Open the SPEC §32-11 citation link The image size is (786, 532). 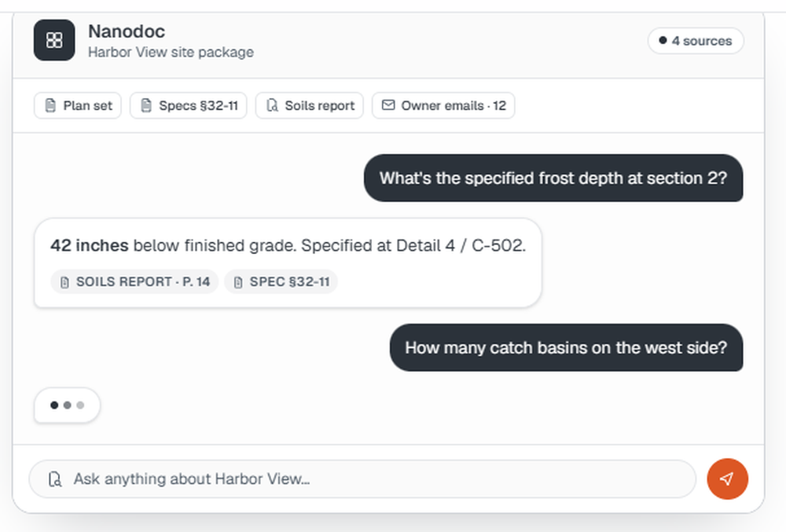[281, 281]
